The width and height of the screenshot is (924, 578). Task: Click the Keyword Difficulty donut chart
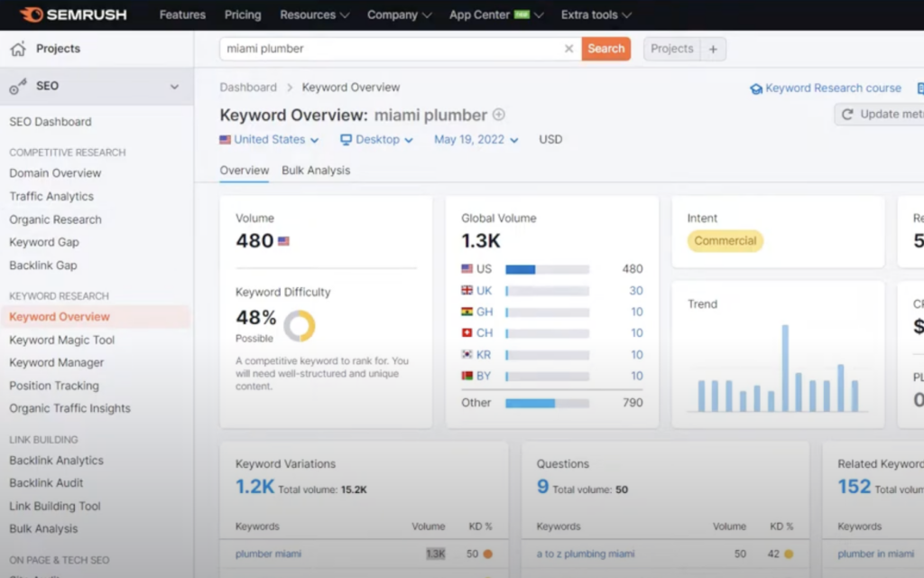pyautogui.click(x=300, y=325)
